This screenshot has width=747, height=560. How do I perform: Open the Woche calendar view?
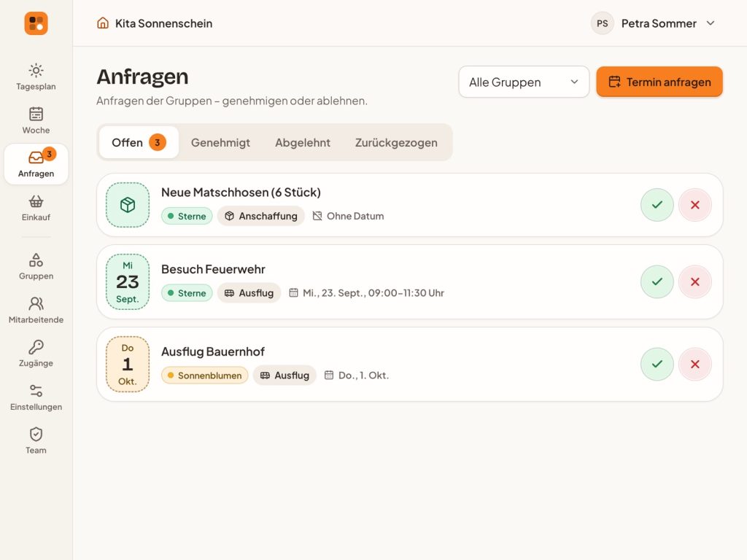[36, 120]
